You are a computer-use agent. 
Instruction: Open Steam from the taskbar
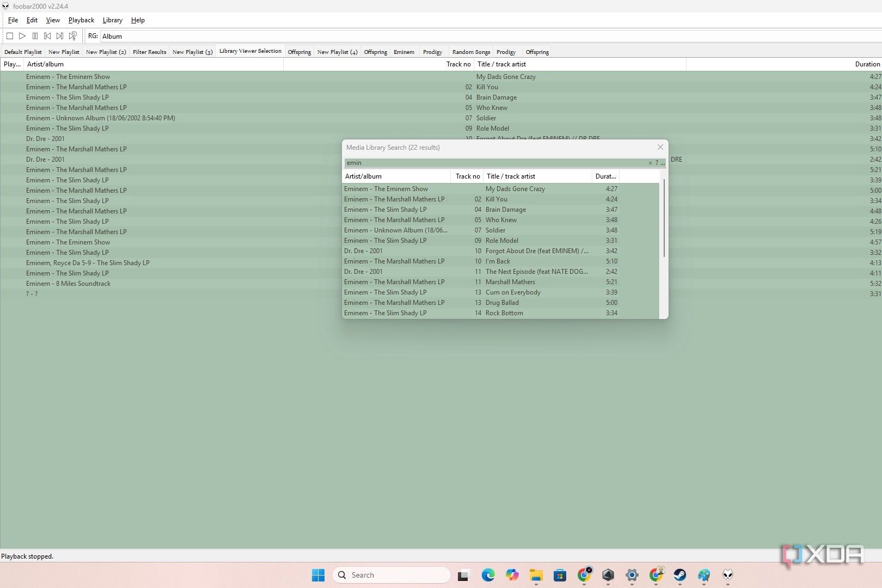680,575
